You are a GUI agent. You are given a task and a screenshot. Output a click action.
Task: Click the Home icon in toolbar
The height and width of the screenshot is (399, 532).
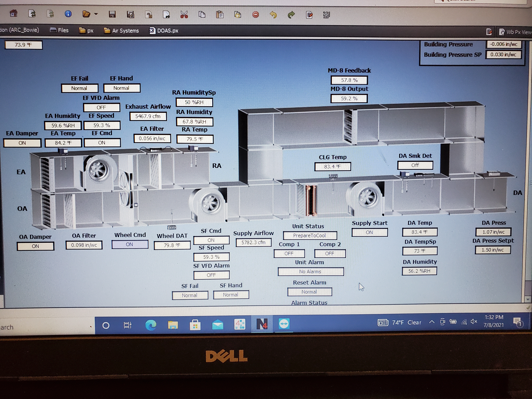coord(14,14)
